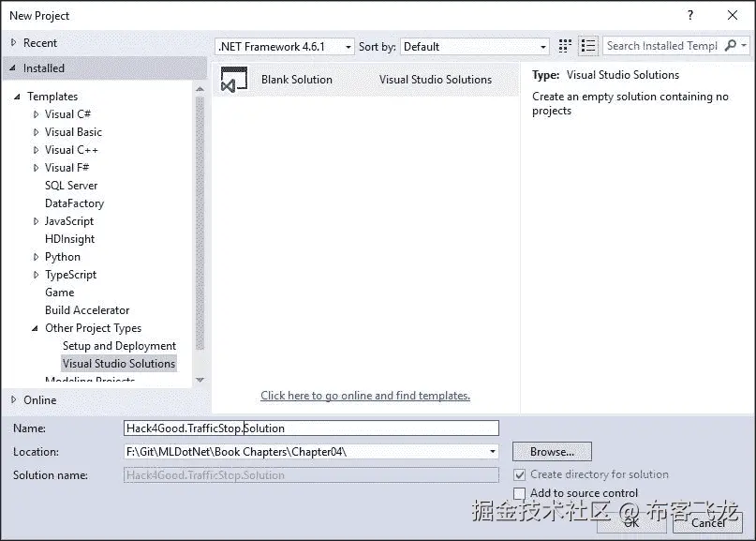Select Build Accelerator templates
The width and height of the screenshot is (756, 541).
click(87, 310)
